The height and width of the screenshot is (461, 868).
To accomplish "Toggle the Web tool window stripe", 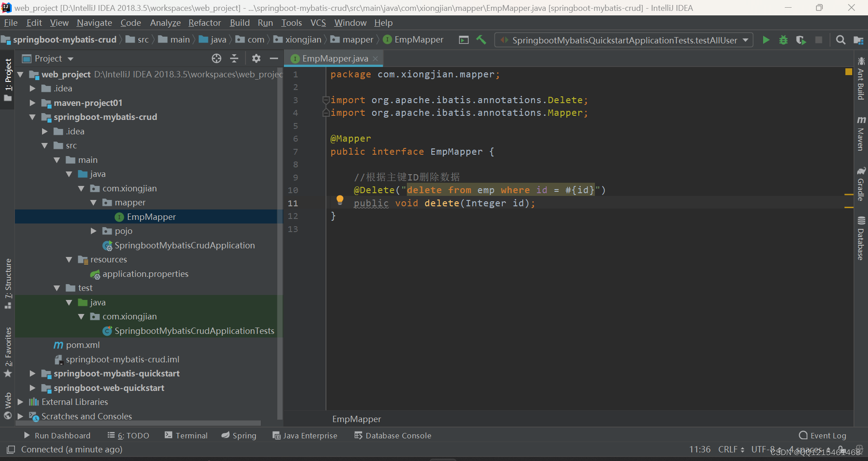I will coord(8,405).
